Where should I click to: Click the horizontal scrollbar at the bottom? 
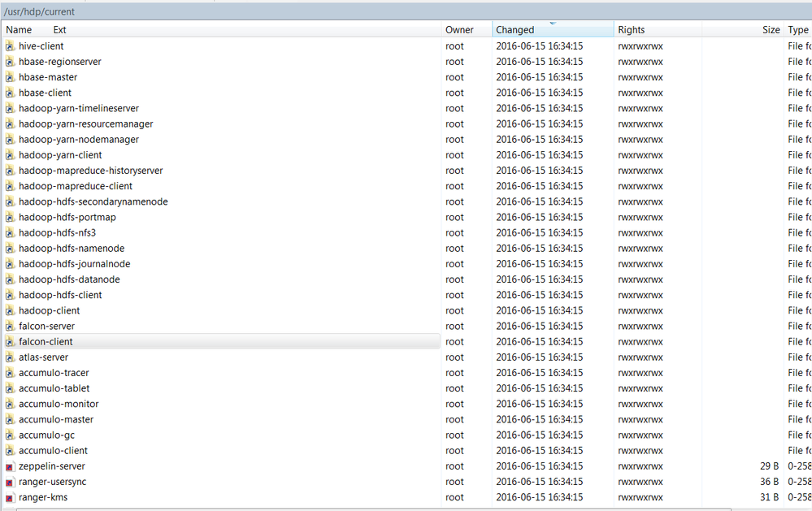pos(325,508)
